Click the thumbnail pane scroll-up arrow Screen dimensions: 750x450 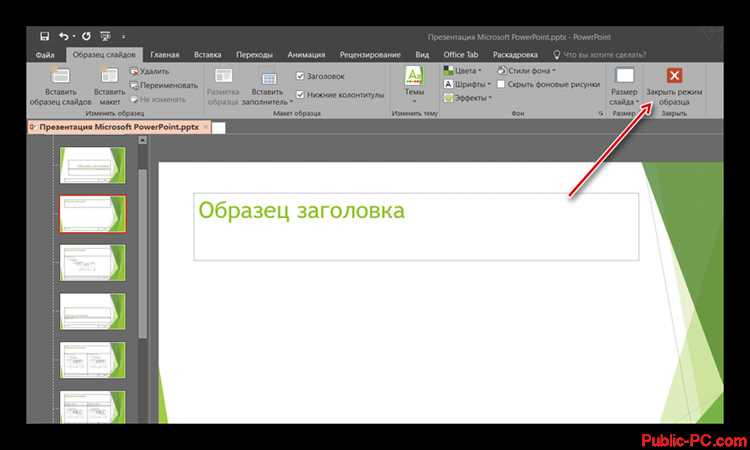143,140
